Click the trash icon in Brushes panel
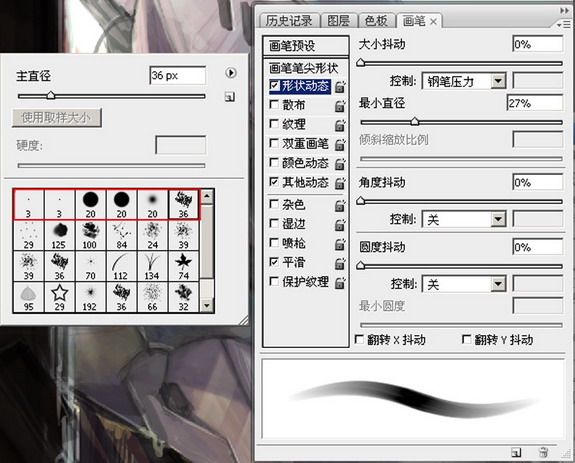The height and width of the screenshot is (463, 575). click(x=544, y=452)
